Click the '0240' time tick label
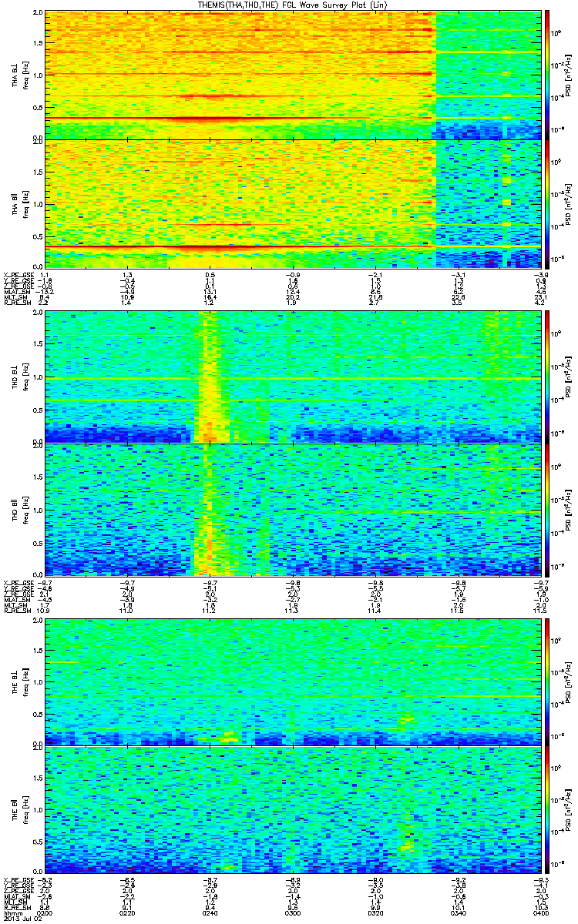 click(210, 912)
